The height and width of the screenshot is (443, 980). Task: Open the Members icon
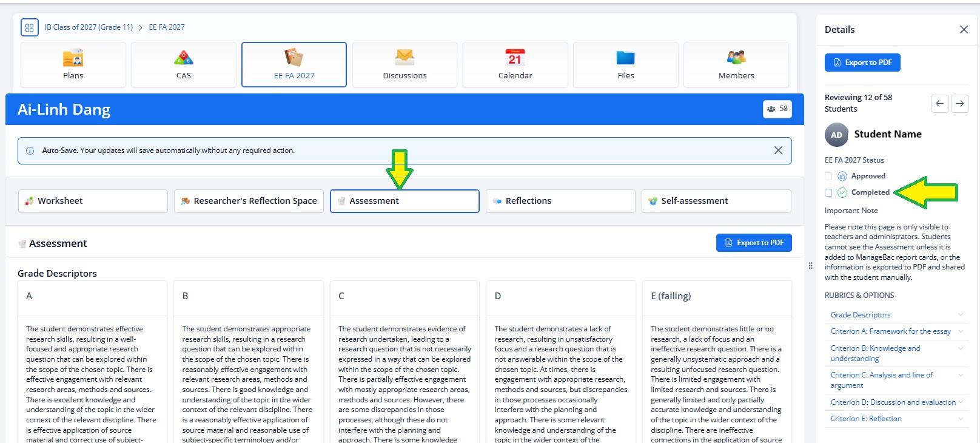[x=736, y=58]
